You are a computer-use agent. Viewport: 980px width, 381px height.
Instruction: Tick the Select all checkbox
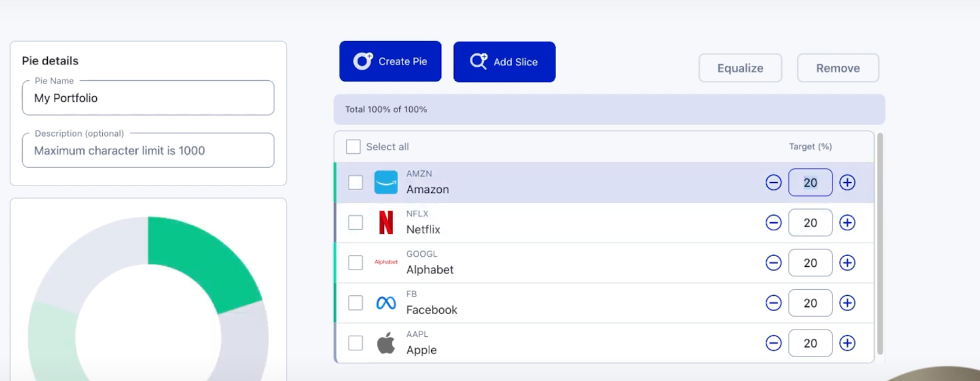click(x=353, y=146)
